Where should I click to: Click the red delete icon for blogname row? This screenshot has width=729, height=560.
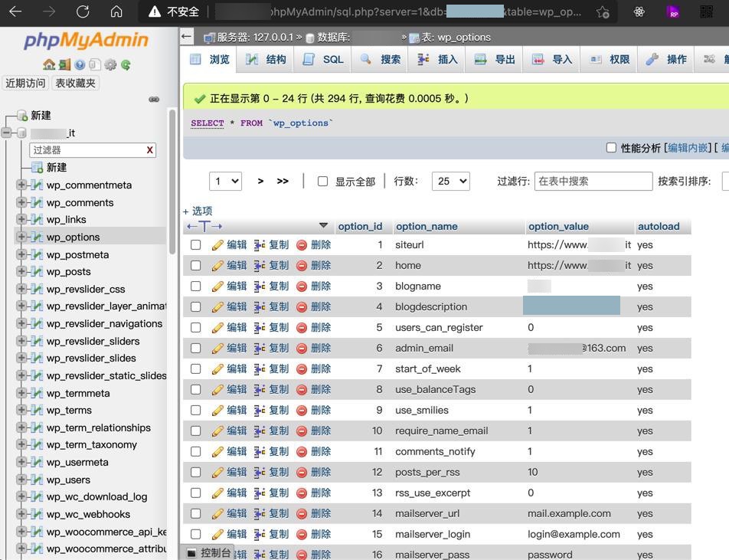click(x=302, y=287)
